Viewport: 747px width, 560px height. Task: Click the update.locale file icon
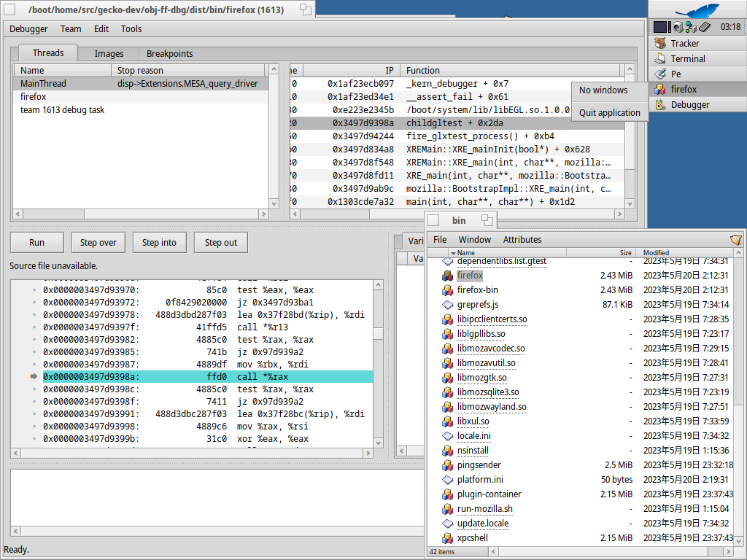[x=447, y=524]
